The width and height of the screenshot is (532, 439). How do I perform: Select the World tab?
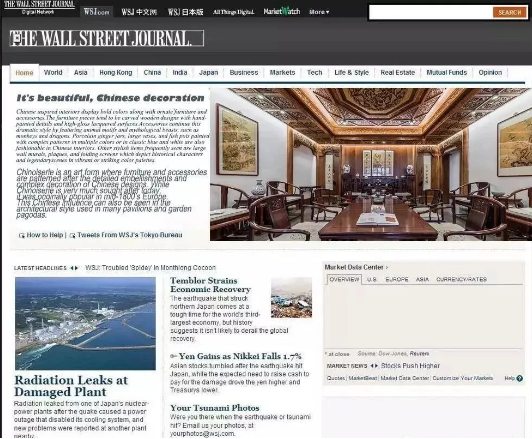[53, 72]
